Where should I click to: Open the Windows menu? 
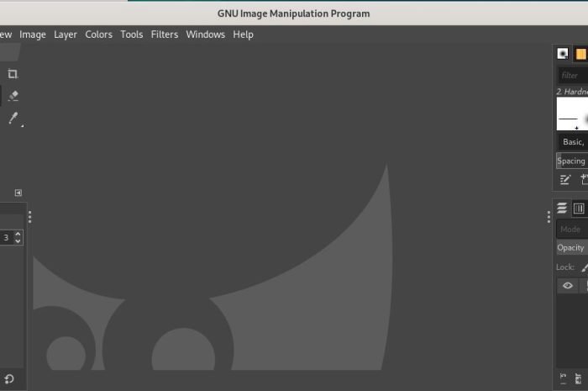point(206,34)
